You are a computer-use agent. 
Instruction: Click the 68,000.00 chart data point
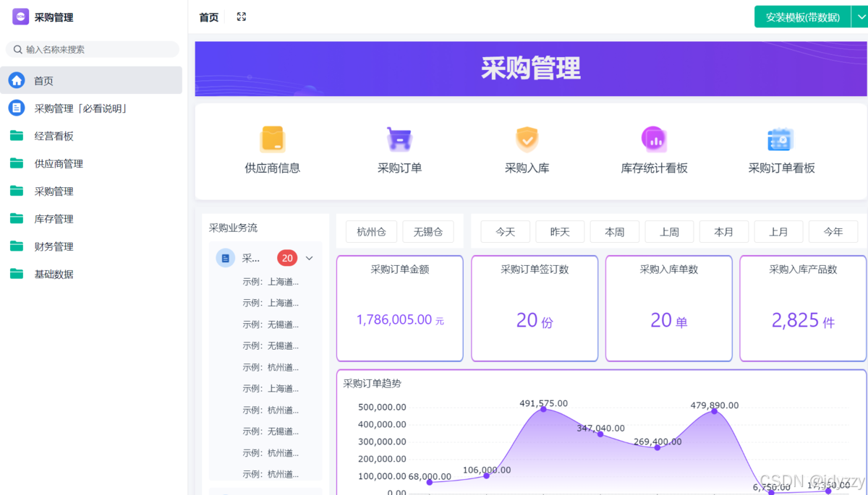coord(429,482)
